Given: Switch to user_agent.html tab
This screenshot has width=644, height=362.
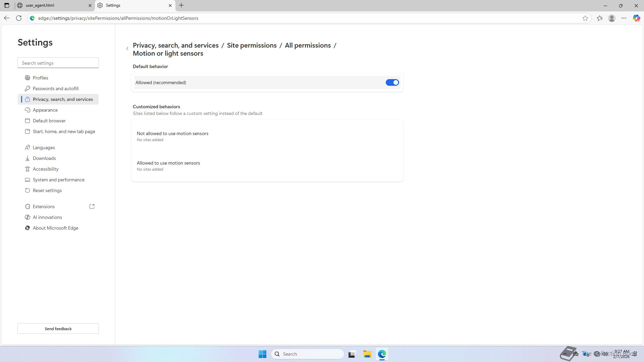Looking at the screenshot, I should [54, 5].
